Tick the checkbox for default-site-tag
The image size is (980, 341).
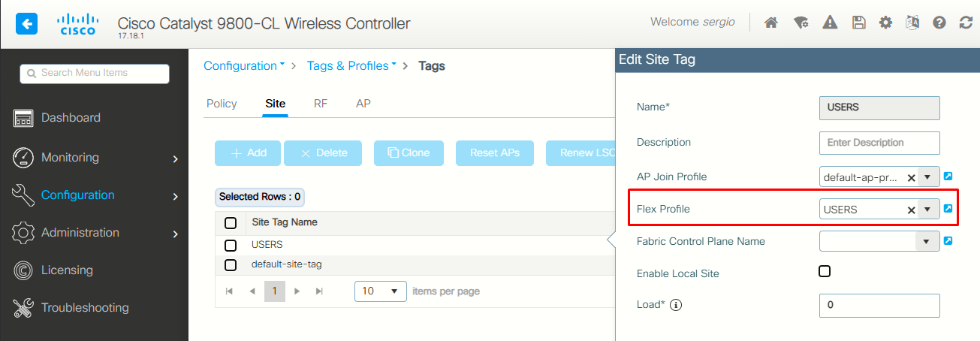pyautogui.click(x=231, y=265)
